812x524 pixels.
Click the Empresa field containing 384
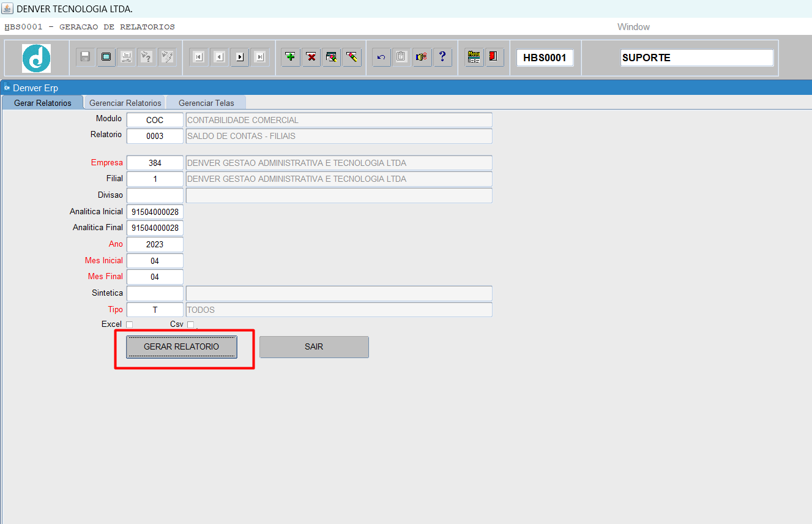point(155,163)
